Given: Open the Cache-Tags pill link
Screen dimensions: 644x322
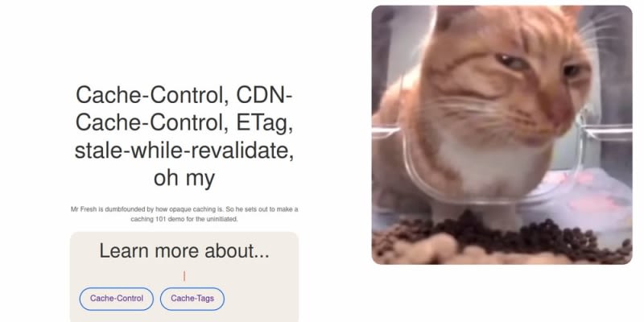Looking at the screenshot, I should [192, 299].
